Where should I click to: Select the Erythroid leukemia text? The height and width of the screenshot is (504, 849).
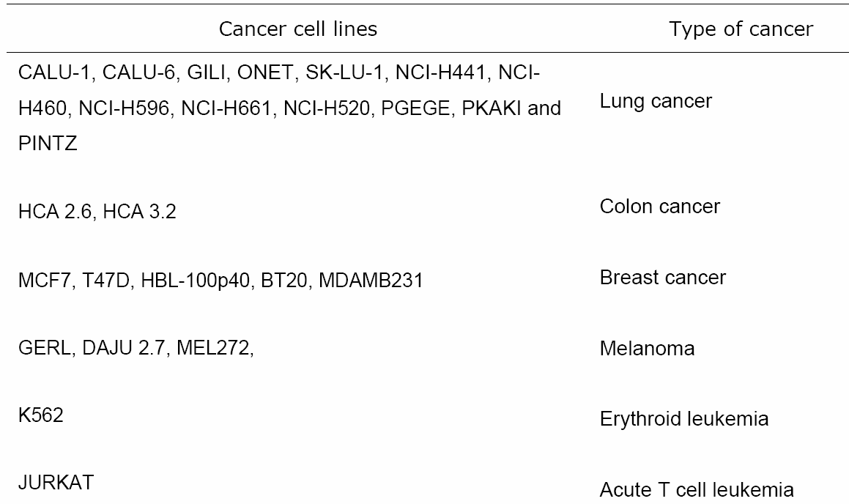(x=684, y=419)
